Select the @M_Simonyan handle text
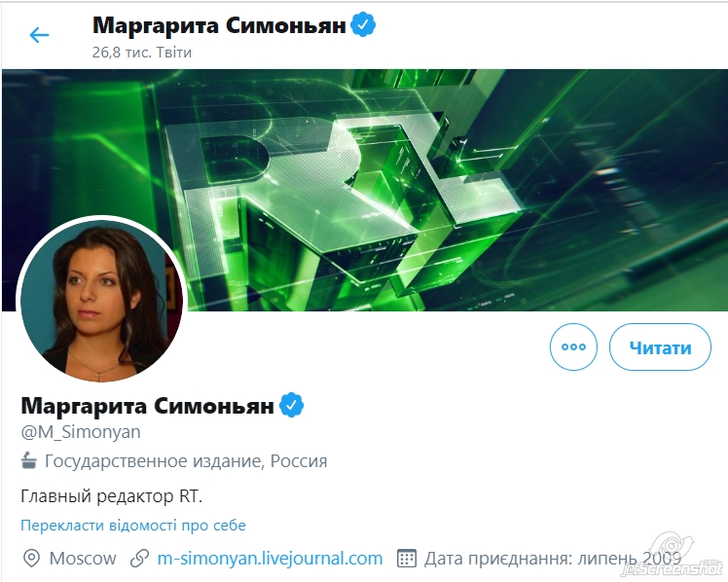 pyautogui.click(x=81, y=432)
